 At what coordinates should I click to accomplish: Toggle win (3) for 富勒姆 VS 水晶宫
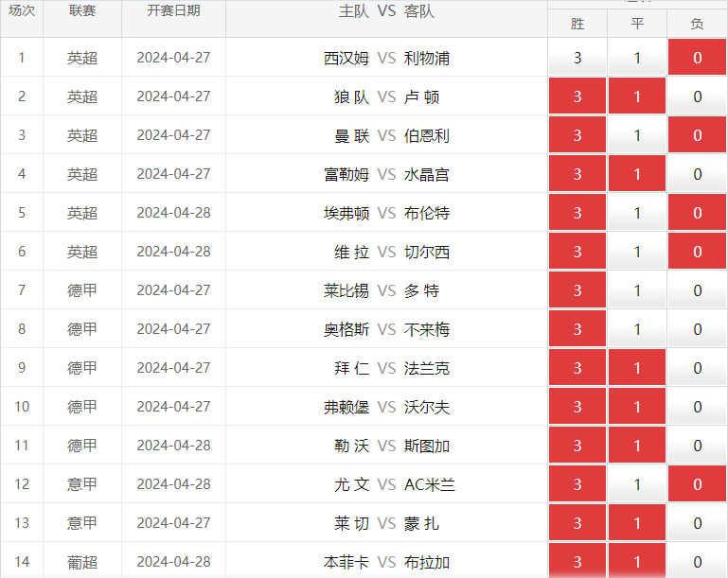pyautogui.click(x=577, y=173)
